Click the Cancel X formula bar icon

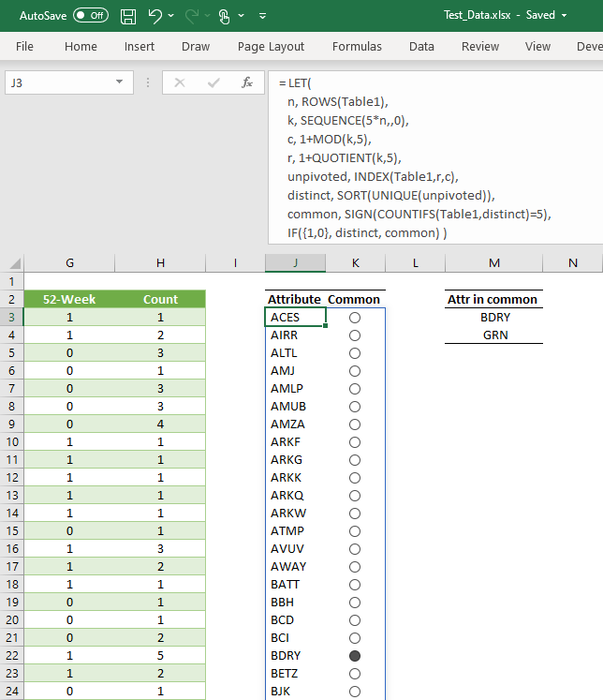(180, 82)
